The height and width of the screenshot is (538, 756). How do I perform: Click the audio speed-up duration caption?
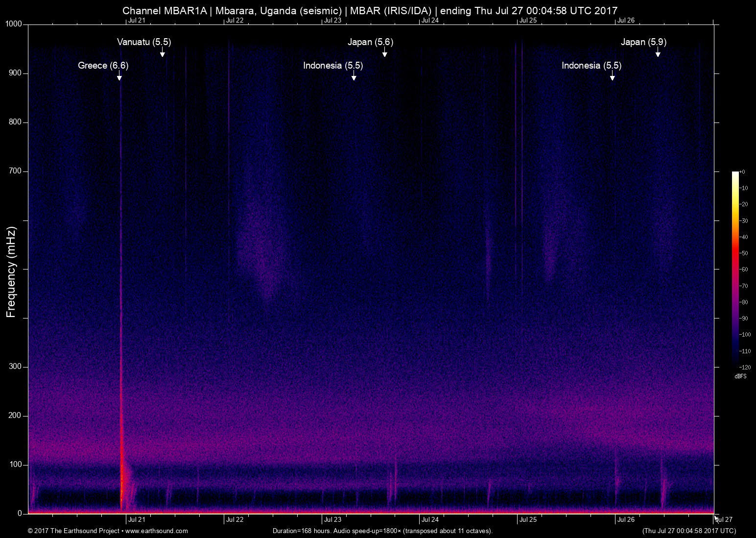tap(382, 530)
